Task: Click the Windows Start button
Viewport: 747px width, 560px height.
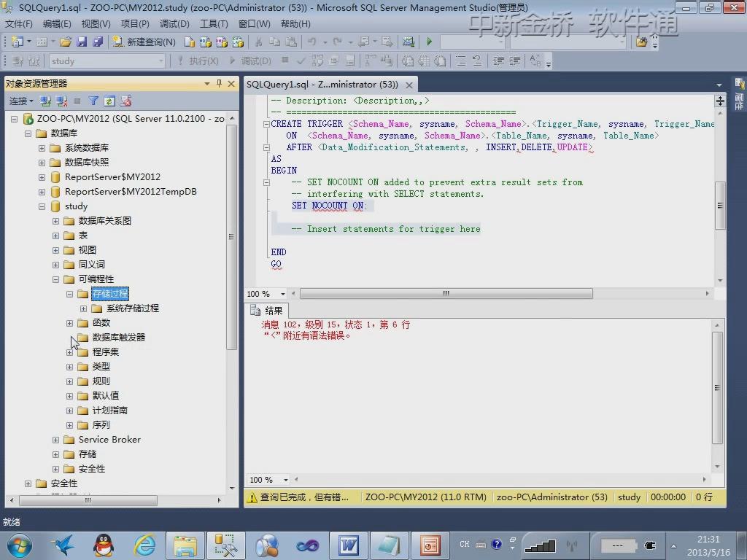Action: tap(19, 545)
